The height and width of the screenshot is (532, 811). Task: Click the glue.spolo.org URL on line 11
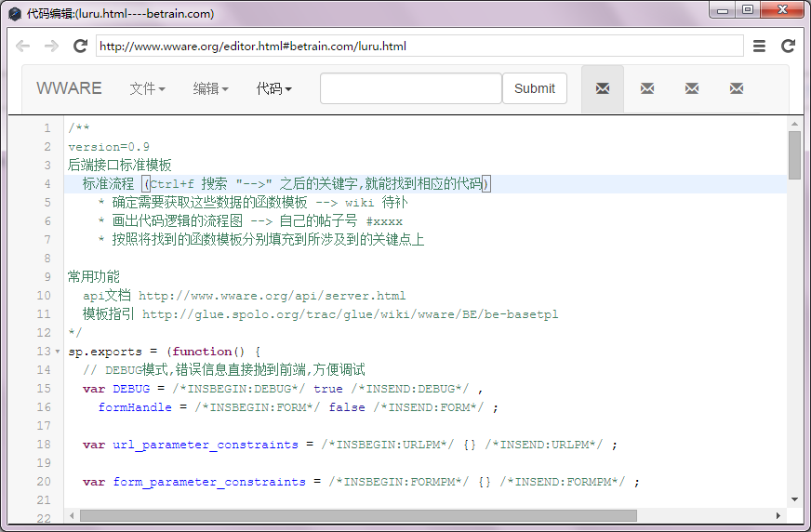pos(350,314)
